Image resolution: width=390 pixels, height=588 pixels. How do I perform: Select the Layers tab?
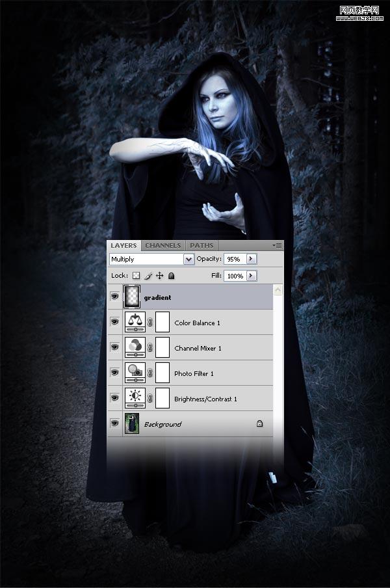point(123,246)
